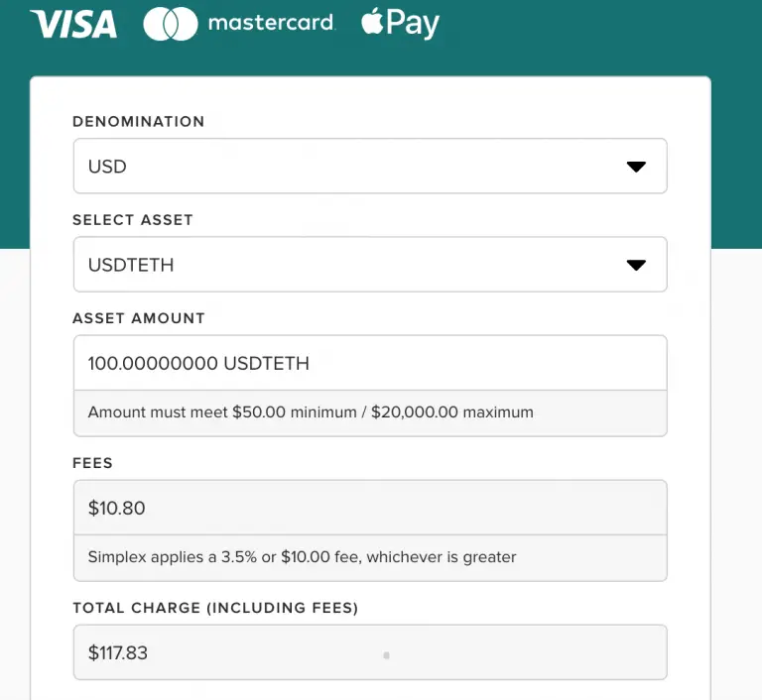
Task: Click the Asset Amount label
Action: click(139, 318)
